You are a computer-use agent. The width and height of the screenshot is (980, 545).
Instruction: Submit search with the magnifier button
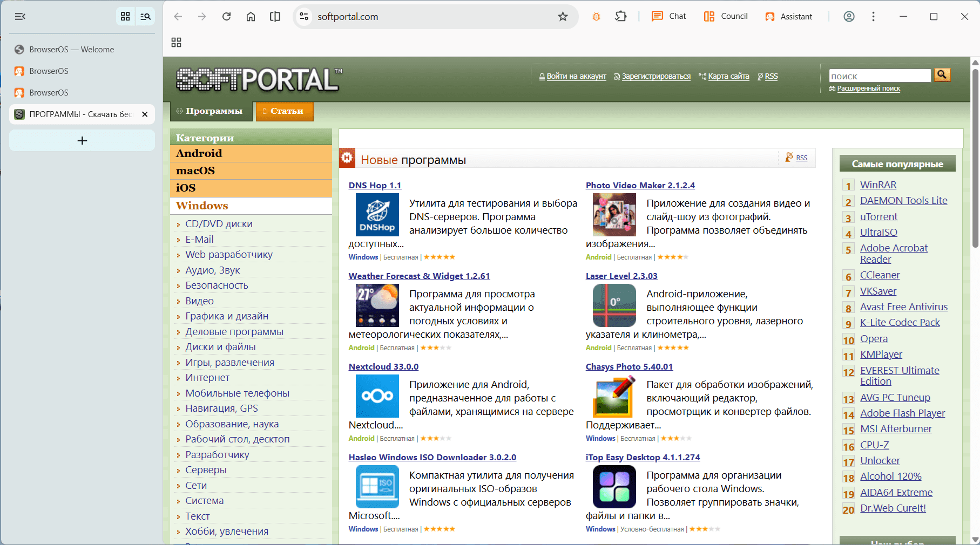click(942, 75)
